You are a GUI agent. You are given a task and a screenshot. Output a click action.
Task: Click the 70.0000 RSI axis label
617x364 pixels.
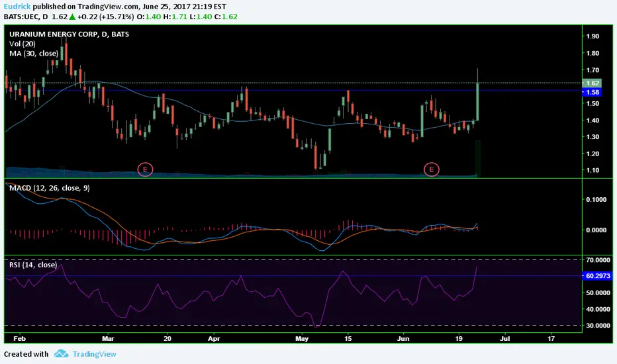pyautogui.click(x=598, y=259)
